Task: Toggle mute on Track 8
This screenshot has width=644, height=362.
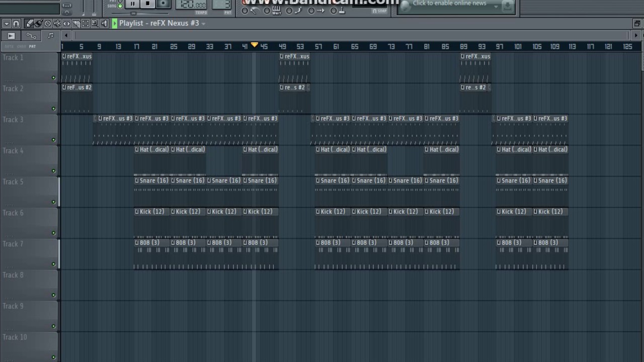Action: pyautogui.click(x=53, y=295)
